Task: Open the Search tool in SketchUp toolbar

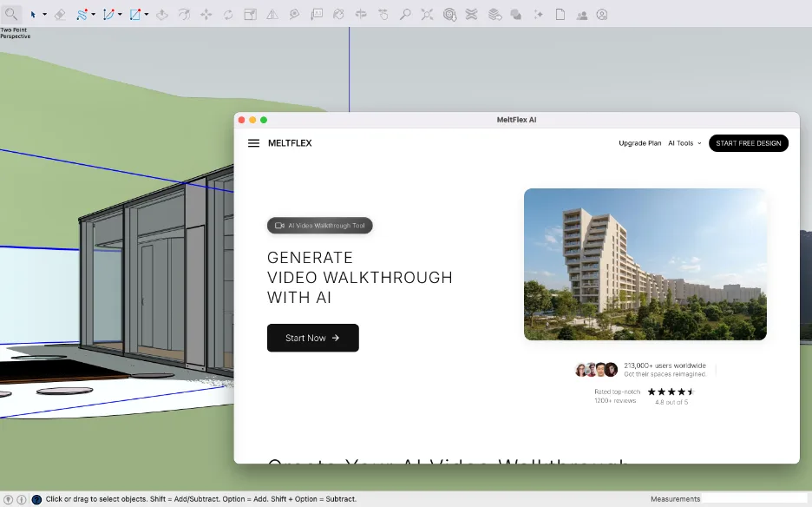Action: coord(11,14)
